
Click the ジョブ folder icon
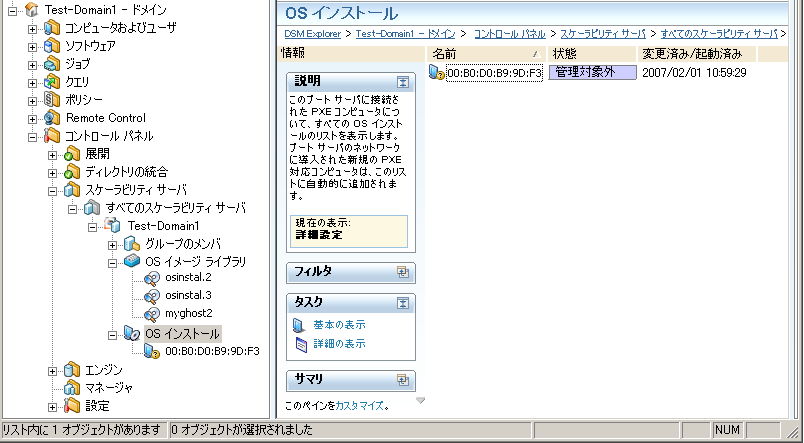52,64
